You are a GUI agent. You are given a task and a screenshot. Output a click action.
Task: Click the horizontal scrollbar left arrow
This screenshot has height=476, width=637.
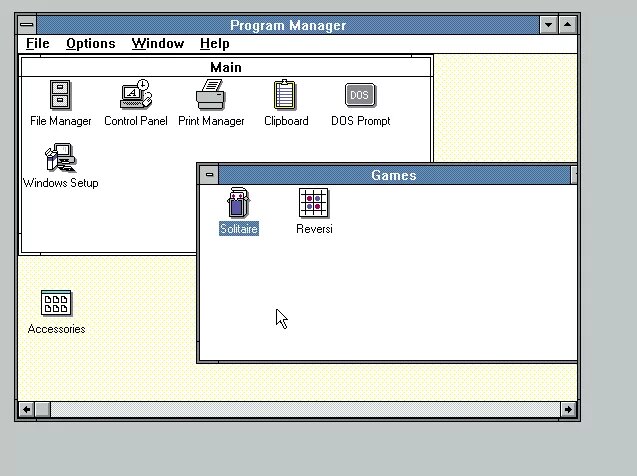click(x=26, y=409)
